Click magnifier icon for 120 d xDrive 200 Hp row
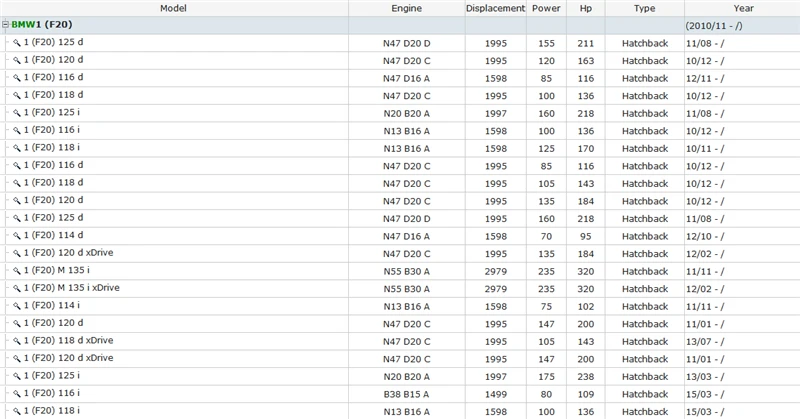This screenshot has width=800, height=419. tap(17, 358)
